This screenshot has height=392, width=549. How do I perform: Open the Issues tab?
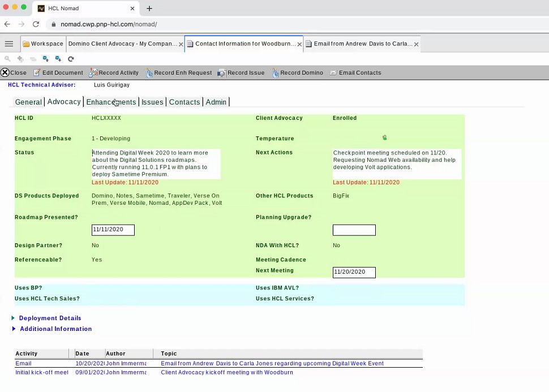(x=152, y=102)
